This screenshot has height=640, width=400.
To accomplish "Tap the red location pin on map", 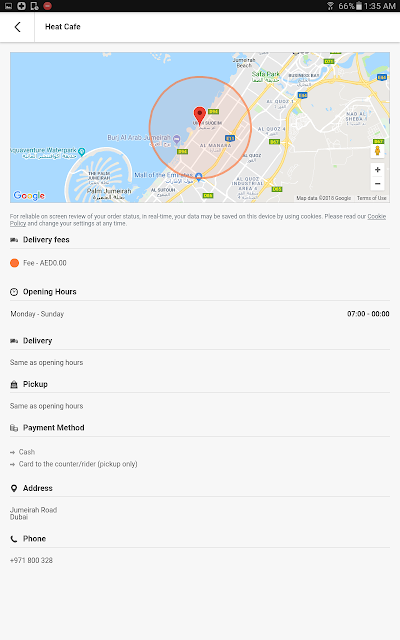I will (x=200, y=116).
